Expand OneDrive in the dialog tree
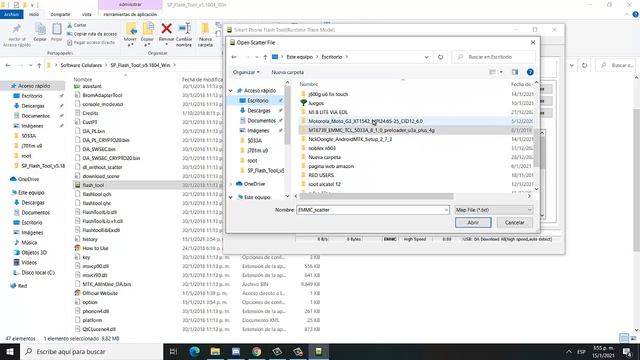 tap(231, 184)
